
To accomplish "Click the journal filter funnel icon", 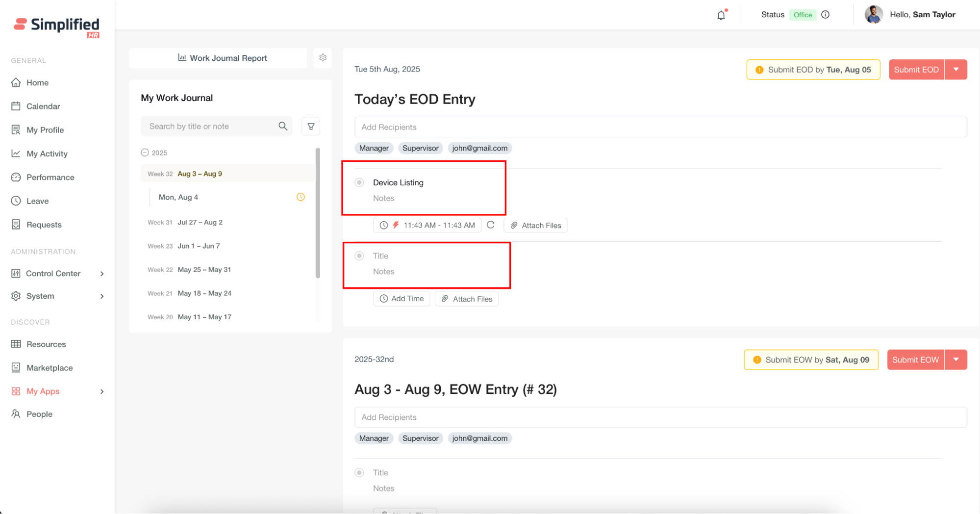I will click(x=311, y=127).
